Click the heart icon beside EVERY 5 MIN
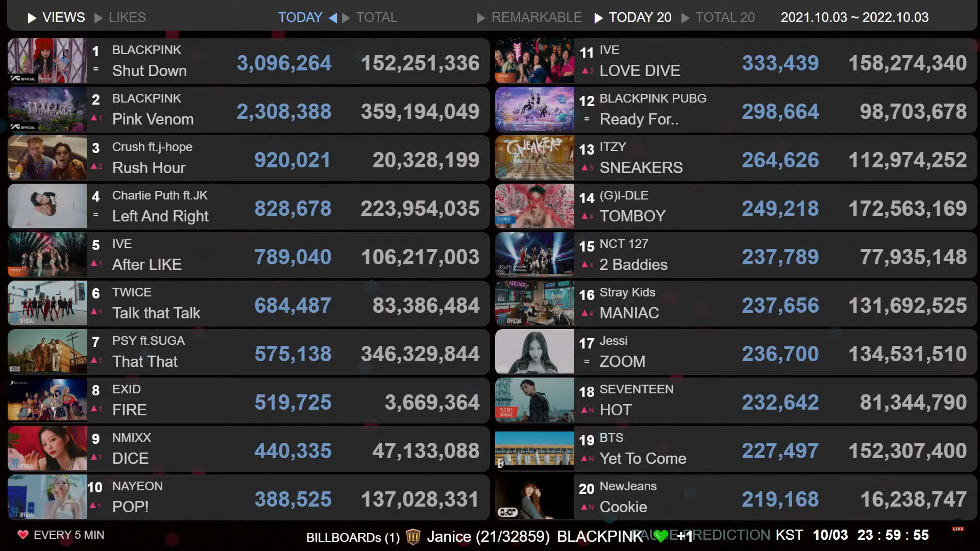Image resolution: width=980 pixels, height=551 pixels. pyautogui.click(x=23, y=535)
